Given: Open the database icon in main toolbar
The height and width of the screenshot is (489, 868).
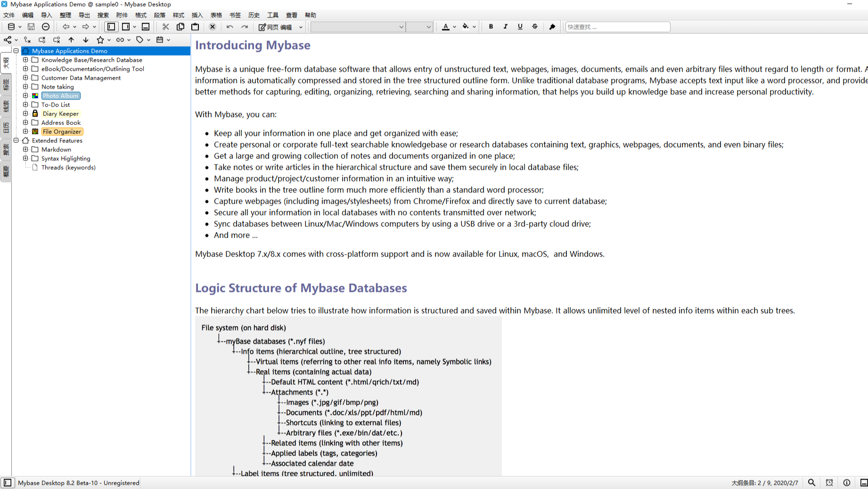Looking at the screenshot, I should point(11,27).
